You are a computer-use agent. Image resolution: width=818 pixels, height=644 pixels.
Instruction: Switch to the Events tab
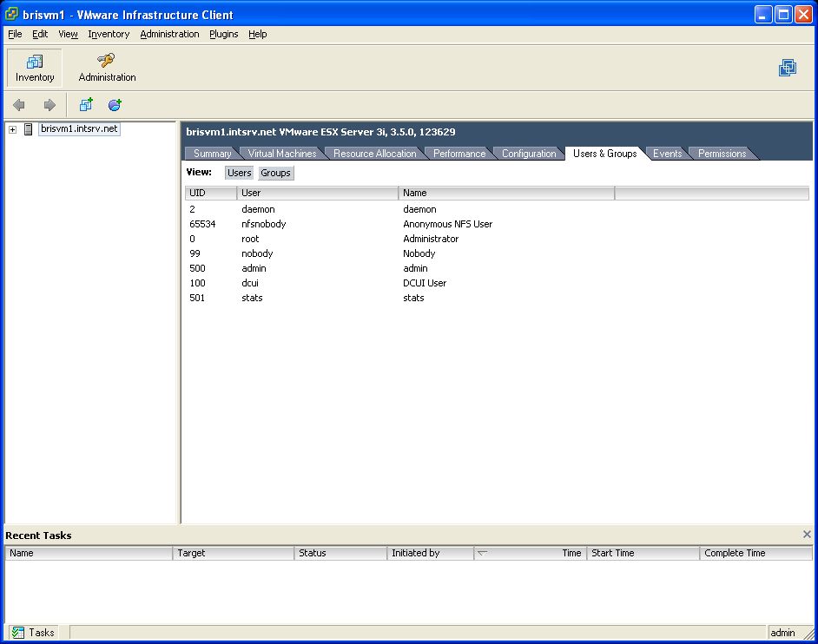click(667, 154)
